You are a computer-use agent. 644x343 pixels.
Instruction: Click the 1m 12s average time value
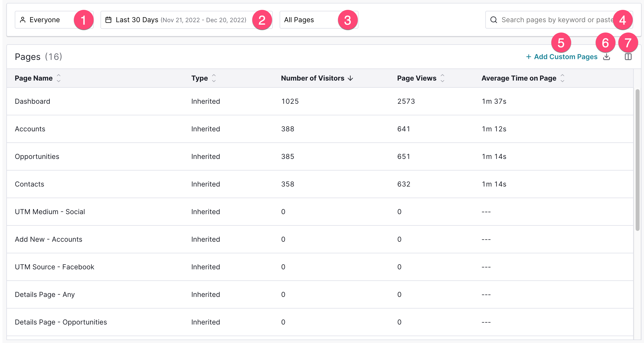point(494,129)
